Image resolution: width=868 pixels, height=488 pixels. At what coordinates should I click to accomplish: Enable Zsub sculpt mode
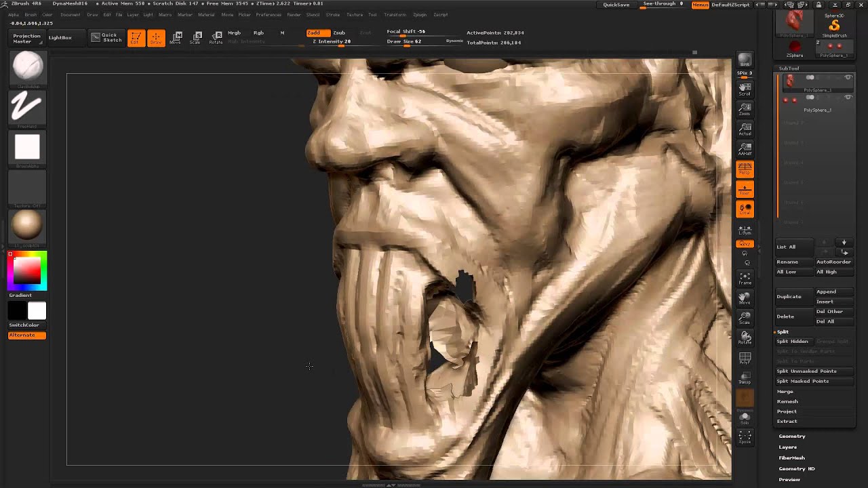point(339,33)
